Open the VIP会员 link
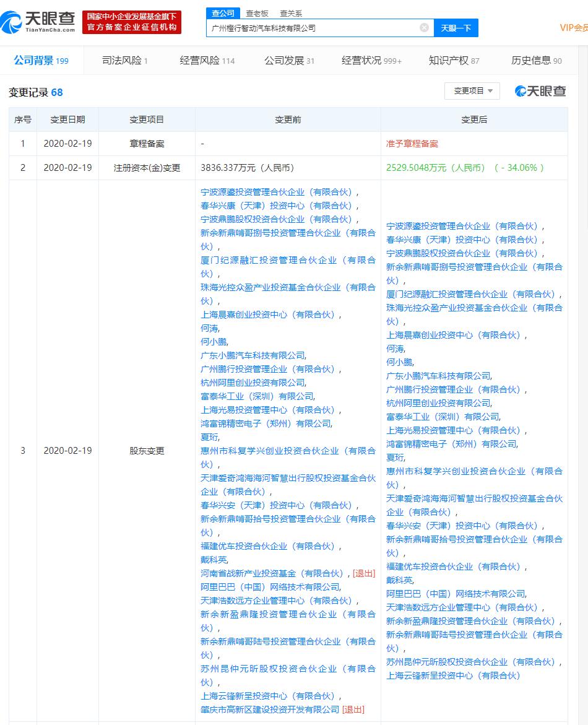Image resolution: width=588 pixels, height=725 pixels. tap(573, 27)
